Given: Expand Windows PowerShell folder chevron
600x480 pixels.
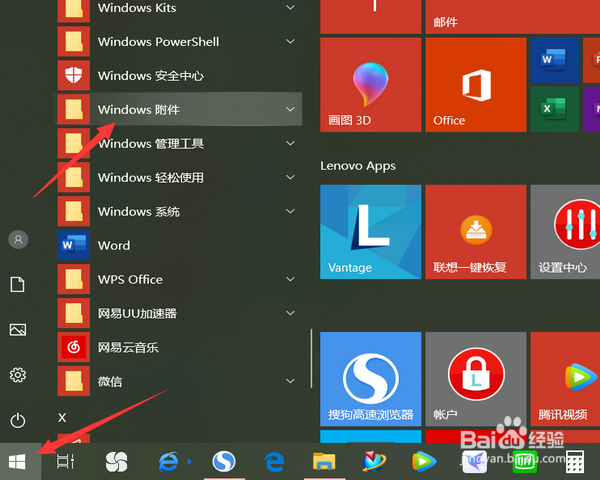Looking at the screenshot, I should pyautogui.click(x=290, y=41).
